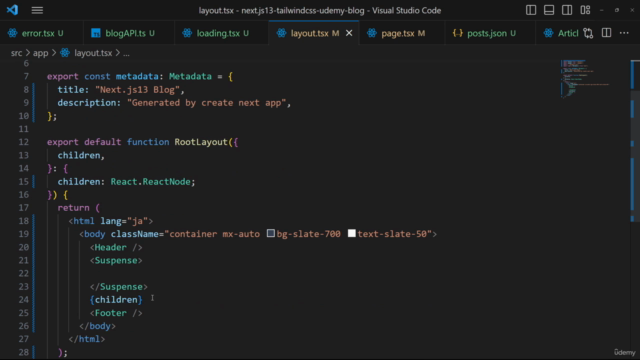Click the code minimap preview
640x360 pixels.
pos(585,79)
